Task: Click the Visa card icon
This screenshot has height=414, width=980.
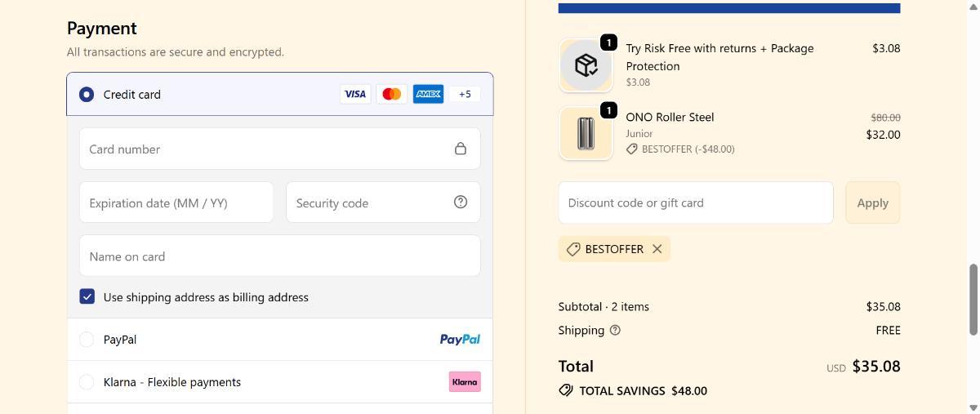Action: tap(354, 94)
